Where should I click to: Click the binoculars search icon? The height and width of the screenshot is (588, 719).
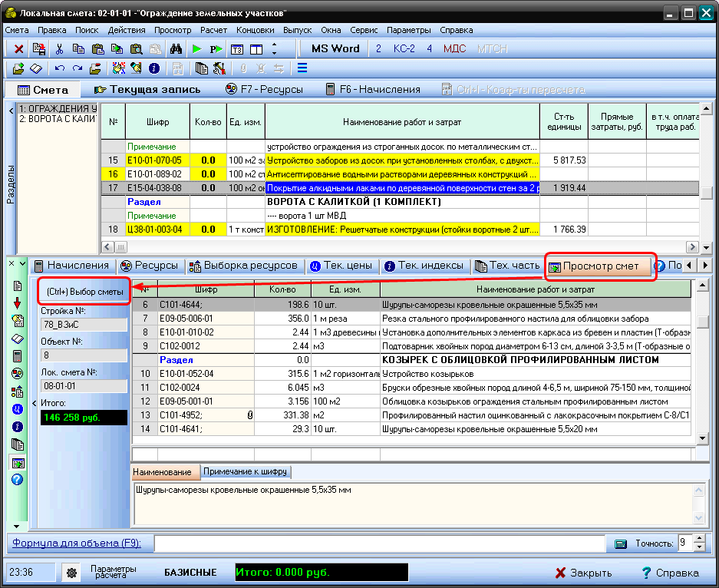point(175,49)
